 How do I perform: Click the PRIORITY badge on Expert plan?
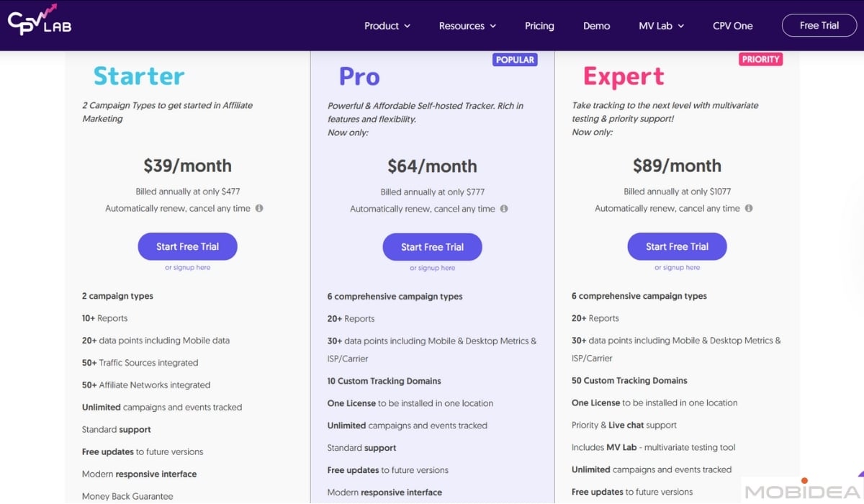pos(760,59)
